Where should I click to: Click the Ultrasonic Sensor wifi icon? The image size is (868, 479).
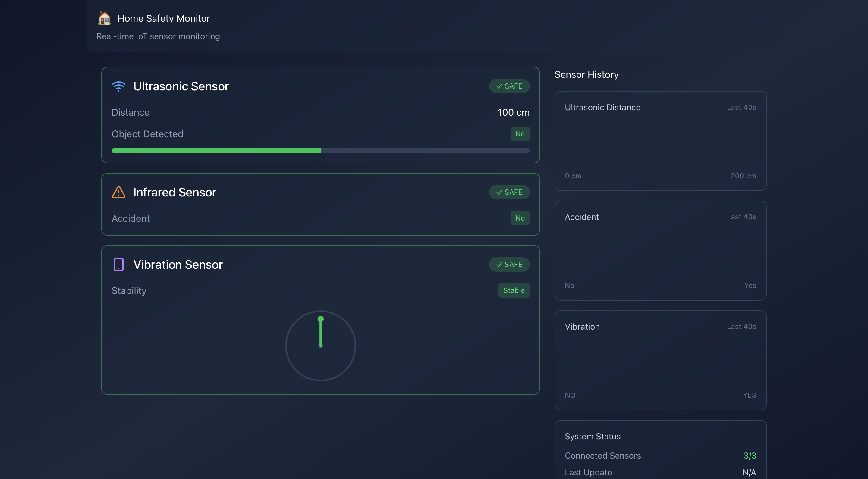(119, 86)
